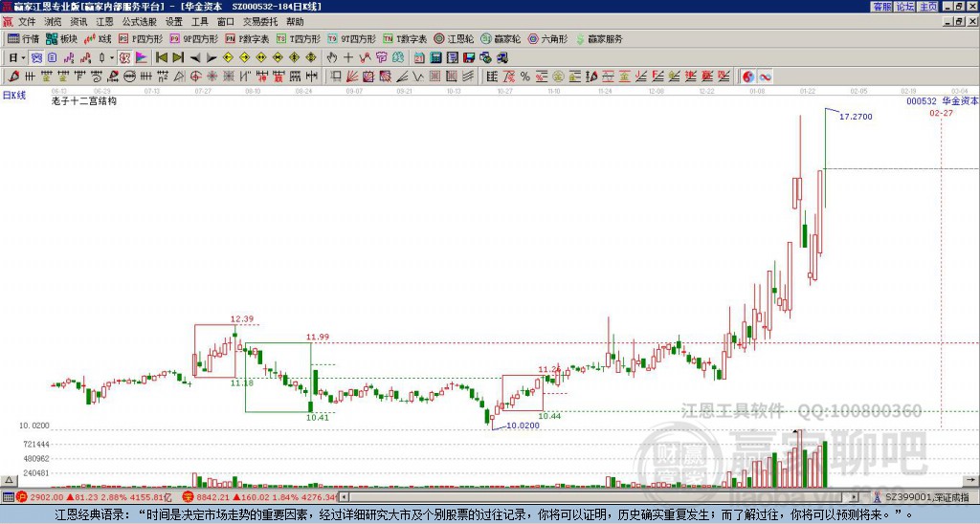Open the 六角形 hexagon tool
The height and width of the screenshot is (524, 980).
point(548,38)
